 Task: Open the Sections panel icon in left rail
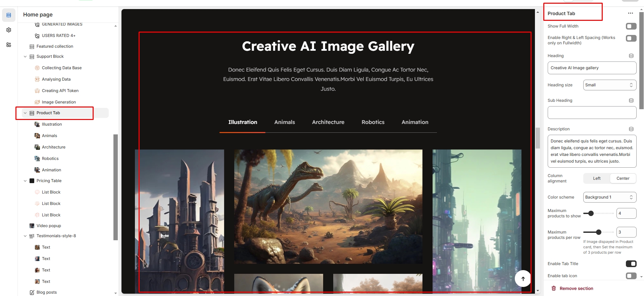pyautogui.click(x=9, y=15)
